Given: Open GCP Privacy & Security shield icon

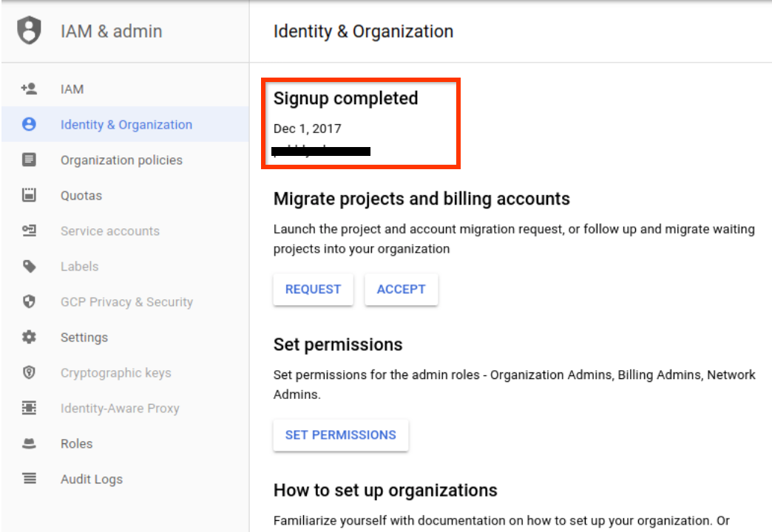Looking at the screenshot, I should [28, 301].
